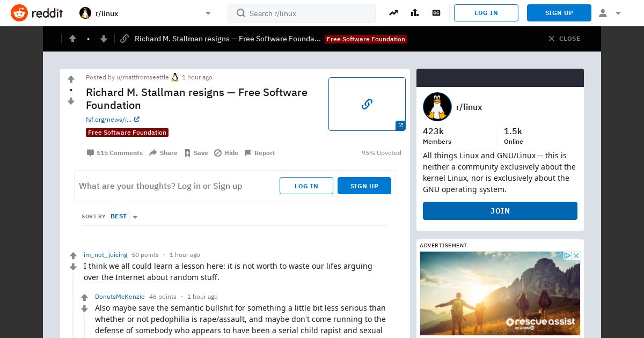Screen dimensions: 644x338
Task: Open the Popular trending arrow icon
Action: click(393, 13)
